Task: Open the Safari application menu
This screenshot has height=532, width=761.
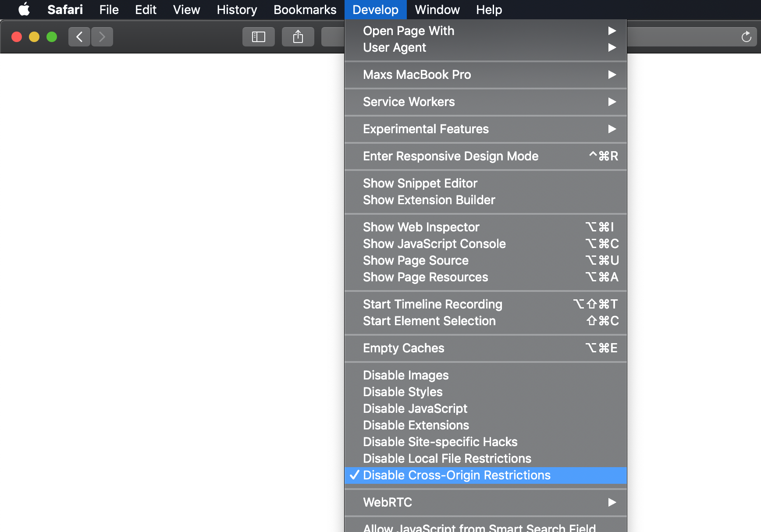Action: (65, 9)
